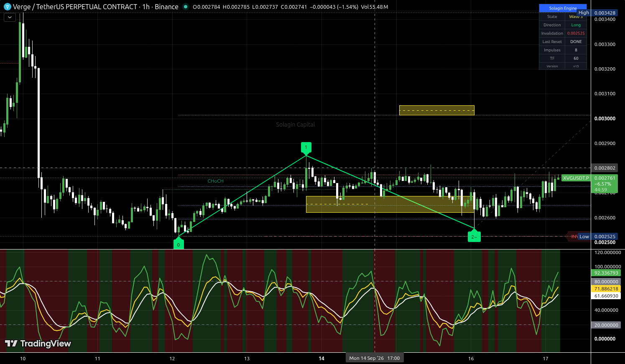The image size is (625, 364).
Task: Click the open price value O0.002784
Action: point(206,7)
